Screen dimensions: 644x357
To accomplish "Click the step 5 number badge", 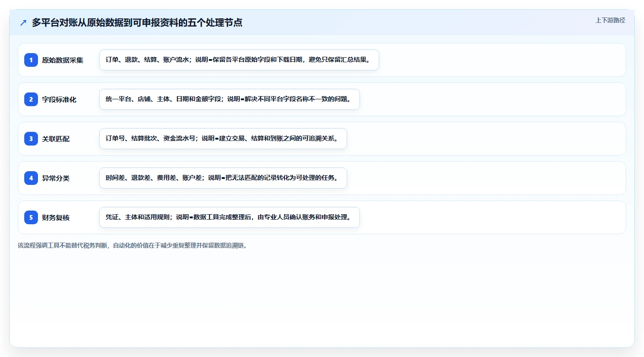I will (31, 217).
